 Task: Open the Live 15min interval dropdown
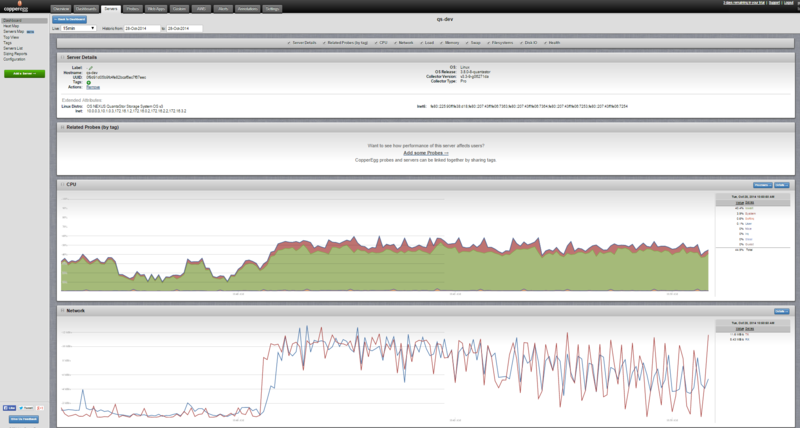point(79,29)
